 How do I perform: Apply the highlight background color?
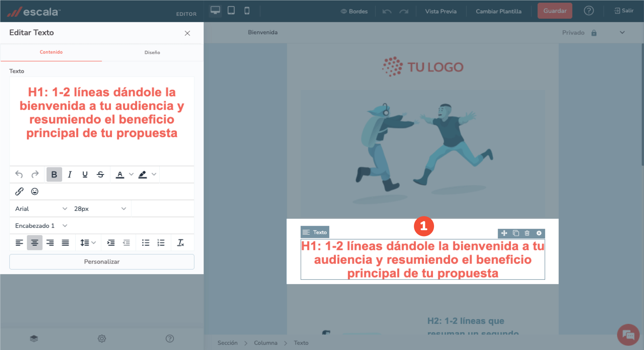pyautogui.click(x=143, y=174)
